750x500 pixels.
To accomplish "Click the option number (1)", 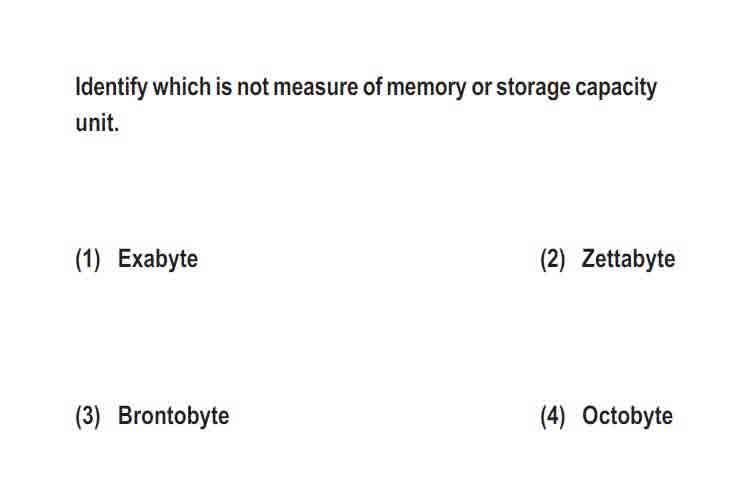I will (x=88, y=259).
